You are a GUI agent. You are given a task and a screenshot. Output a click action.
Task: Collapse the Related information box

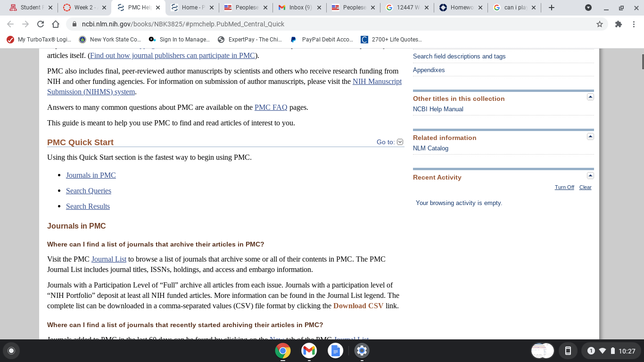pyautogui.click(x=590, y=137)
